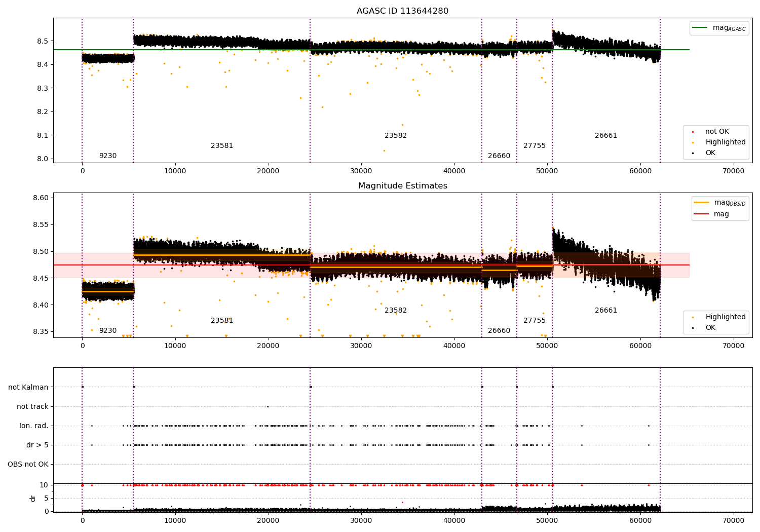The image size is (760, 532).
Task: Click the 'AGASC ID 113644280' plot title
Action: 402,11
